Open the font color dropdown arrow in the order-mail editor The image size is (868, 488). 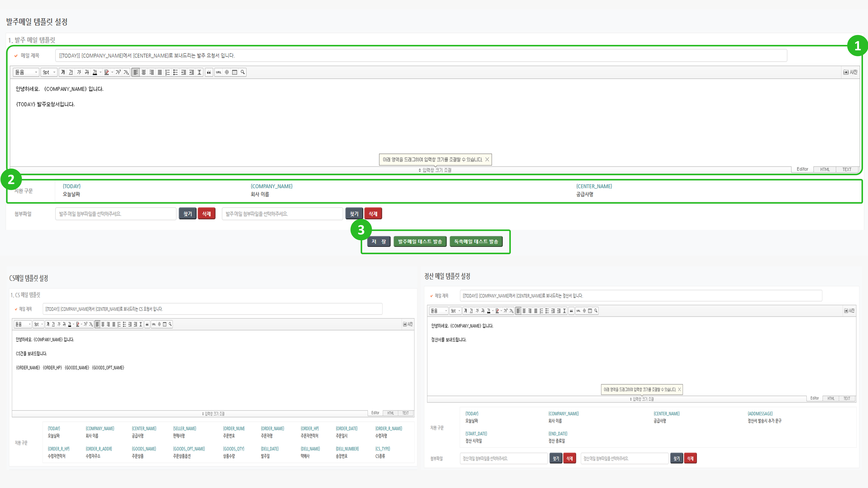click(100, 72)
